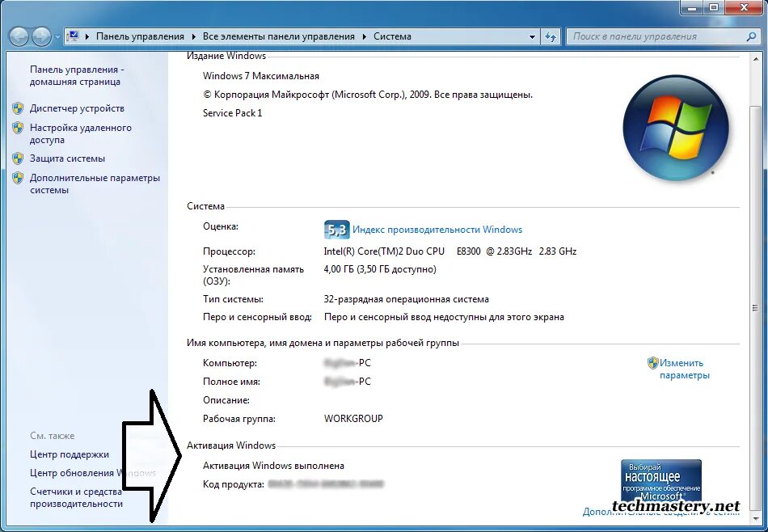Select '32-разрядная операционная система' text
768x532 pixels.
[406, 299]
